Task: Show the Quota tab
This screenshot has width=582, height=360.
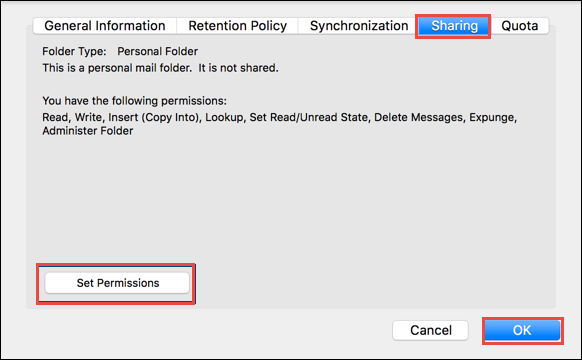Action: [x=519, y=26]
